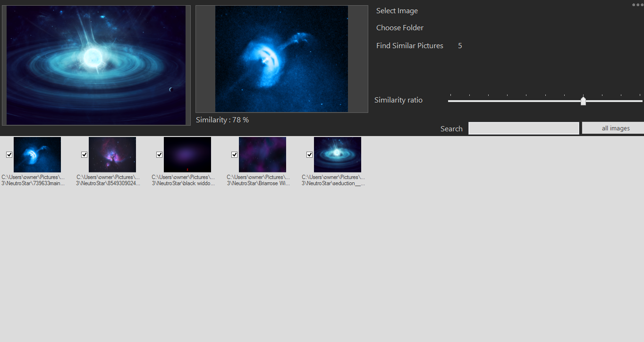Select the 'Briarrose Wi' nebula thumbnail
This screenshot has width=644, height=342.
point(263,154)
